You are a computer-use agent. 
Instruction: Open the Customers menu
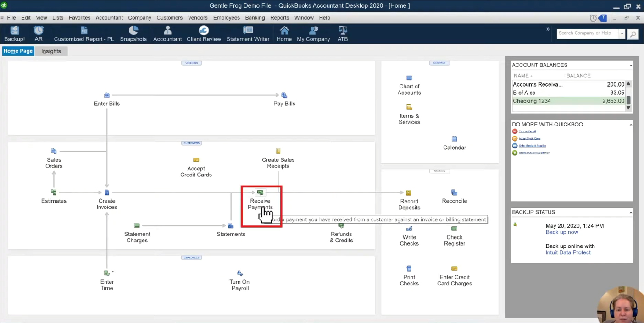(x=169, y=18)
